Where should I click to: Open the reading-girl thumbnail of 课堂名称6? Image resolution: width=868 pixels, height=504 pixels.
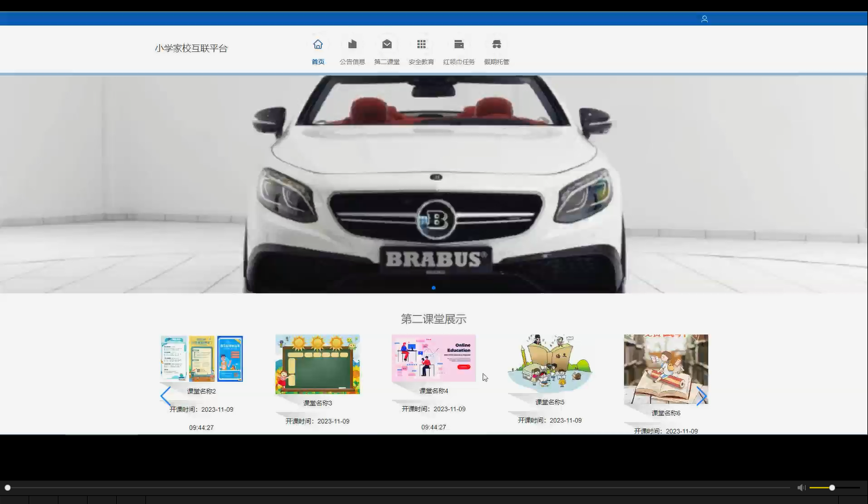666,369
